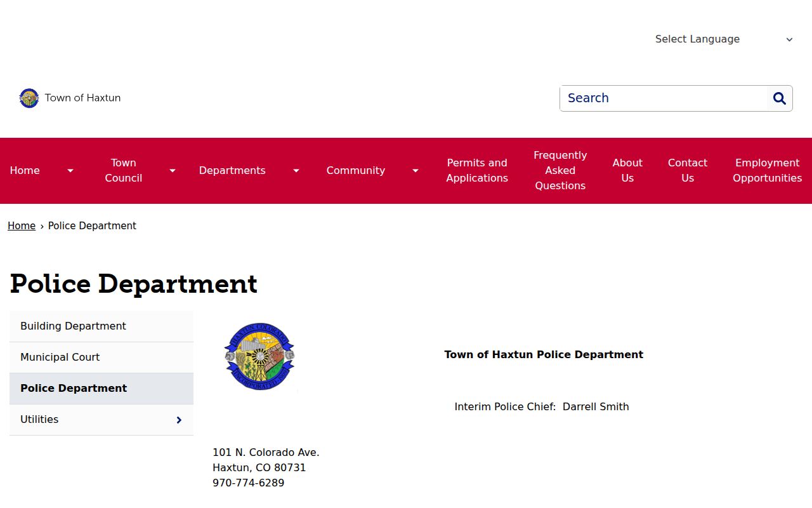The width and height of the screenshot is (812, 508).
Task: Focus the Search input field
Action: pos(664,98)
